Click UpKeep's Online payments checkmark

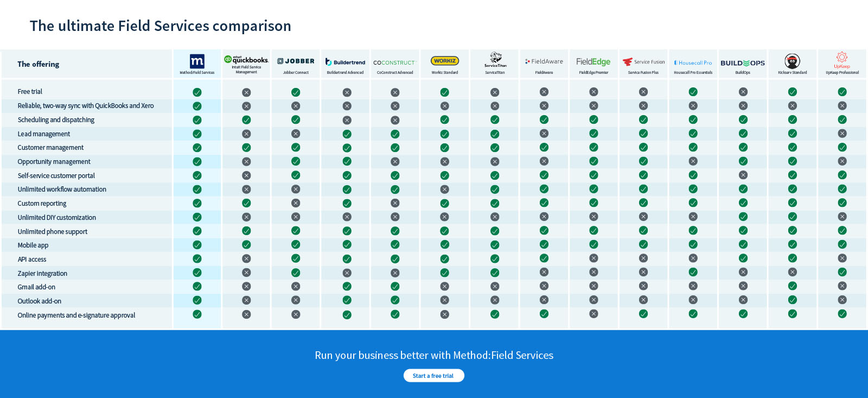tap(842, 314)
